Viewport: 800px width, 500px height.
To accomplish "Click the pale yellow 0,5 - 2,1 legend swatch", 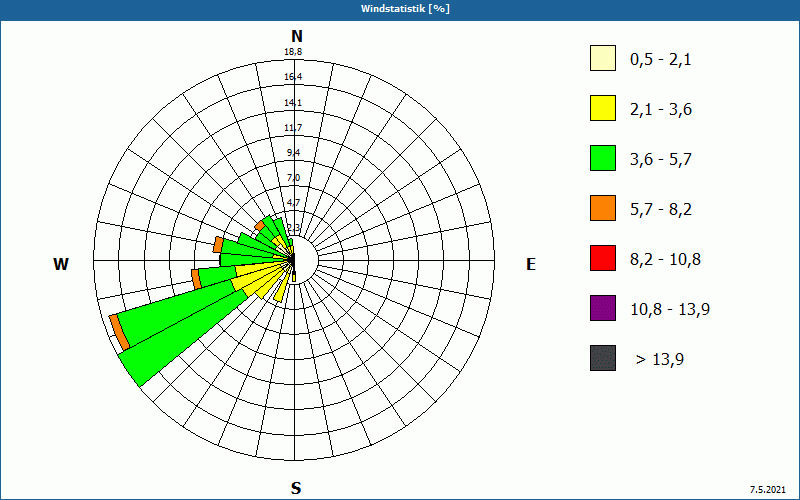I will pos(603,58).
